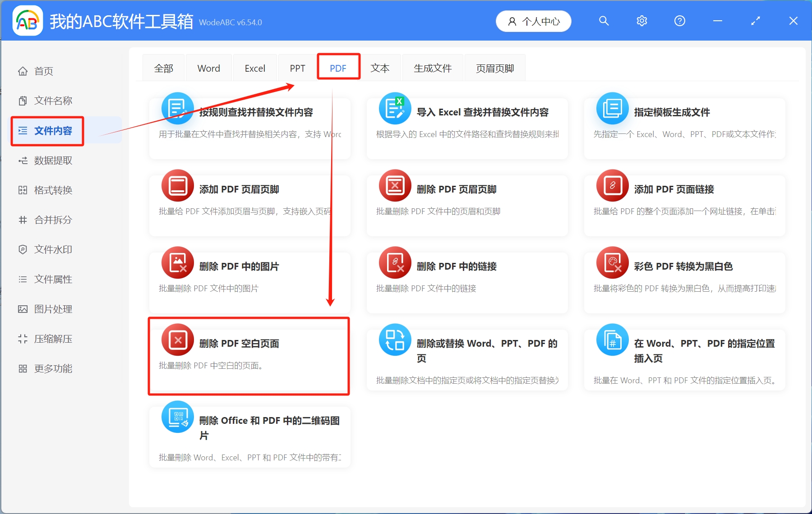This screenshot has height=514, width=812.
Task: Open the 删除 PDF 空白页面 tool icon
Action: 177,340
